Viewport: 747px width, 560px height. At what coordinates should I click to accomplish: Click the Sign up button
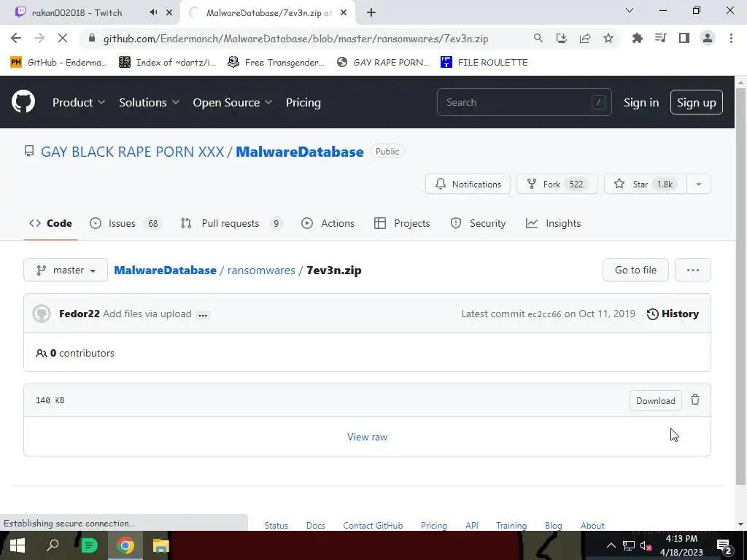697,102
